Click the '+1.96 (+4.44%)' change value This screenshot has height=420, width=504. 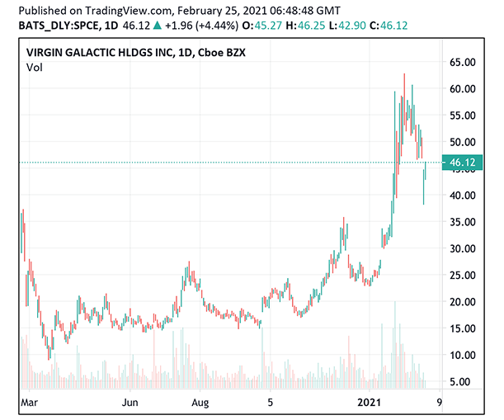[201, 26]
